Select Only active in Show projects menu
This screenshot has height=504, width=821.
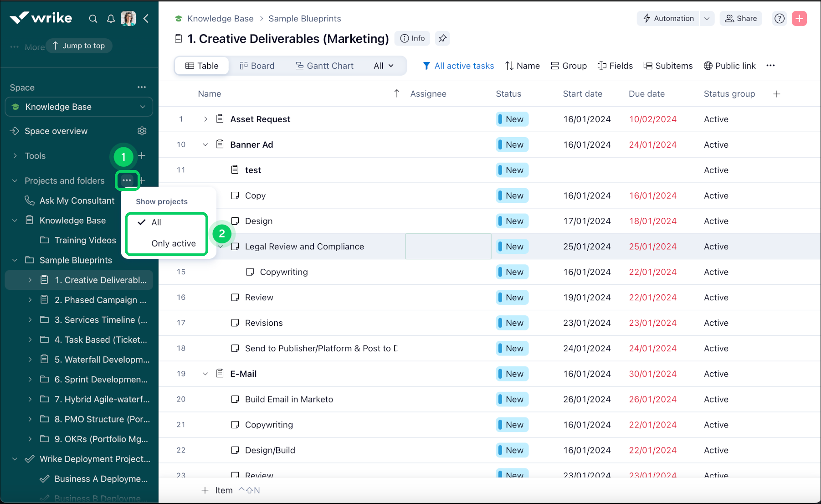(173, 243)
